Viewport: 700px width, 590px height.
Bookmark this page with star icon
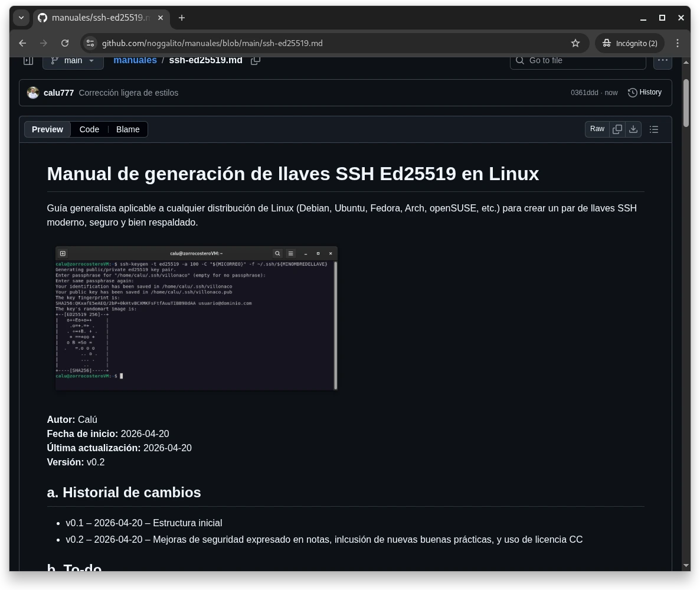coord(575,43)
